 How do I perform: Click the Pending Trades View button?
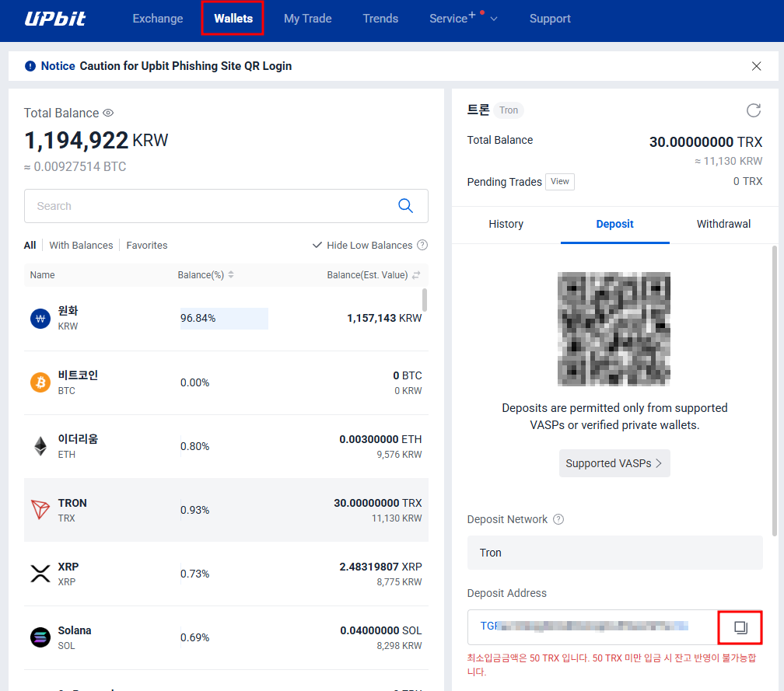point(559,182)
